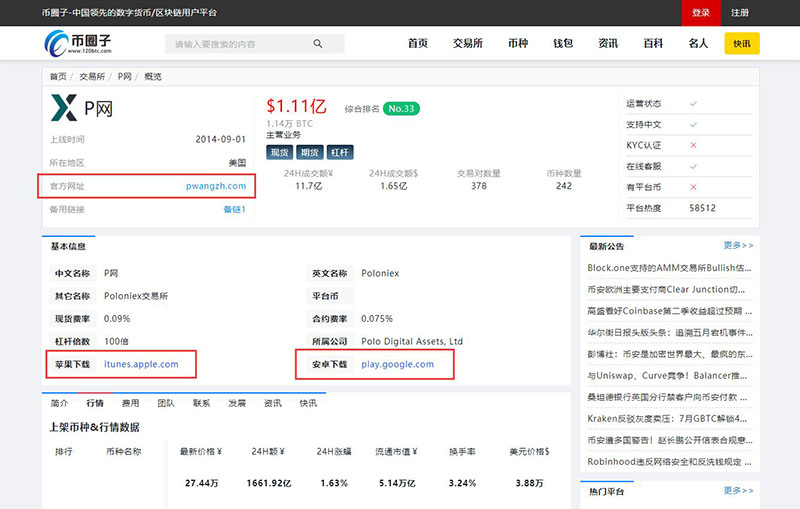Click the 24H涨幅 column header

pyautogui.click(x=334, y=451)
